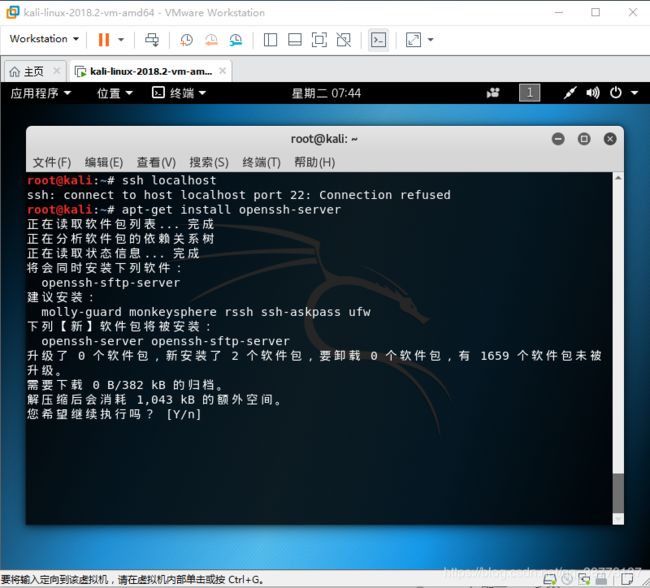Viewport: 650px width, 588px height.
Task: Take a snapshot of this VM
Action: (187, 40)
